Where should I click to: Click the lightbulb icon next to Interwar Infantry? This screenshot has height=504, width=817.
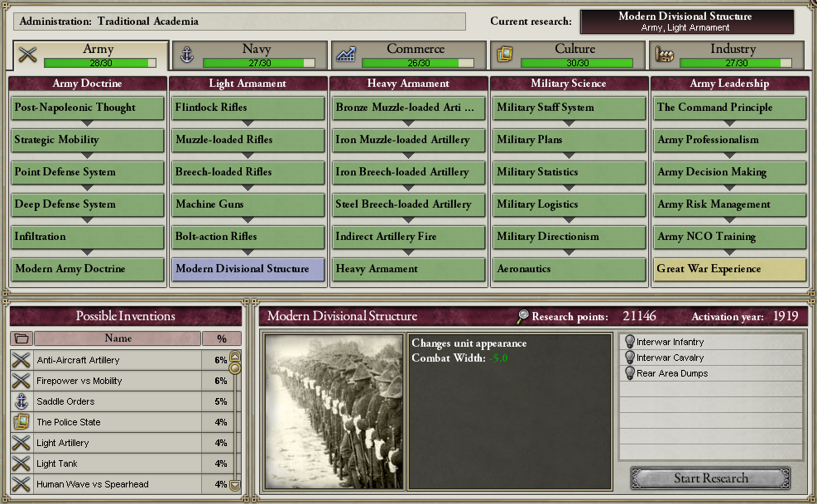point(629,342)
